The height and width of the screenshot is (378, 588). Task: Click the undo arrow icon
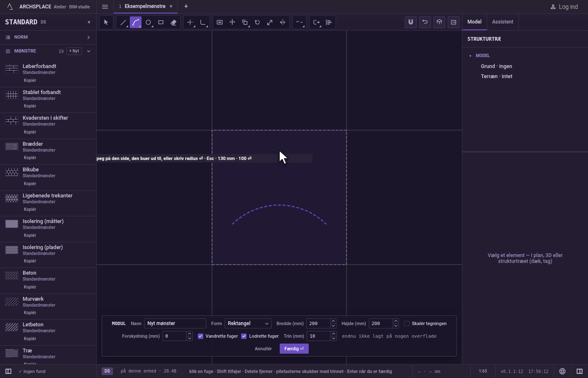(x=425, y=22)
